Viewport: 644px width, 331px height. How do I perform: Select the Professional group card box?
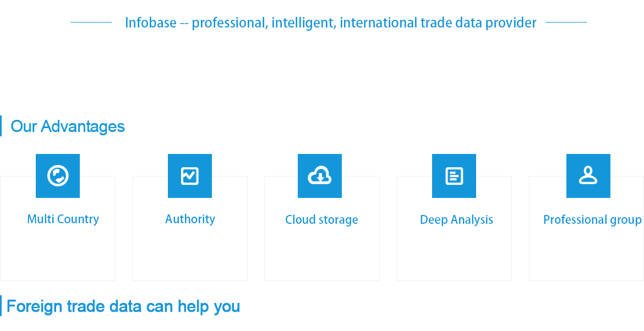587,229
